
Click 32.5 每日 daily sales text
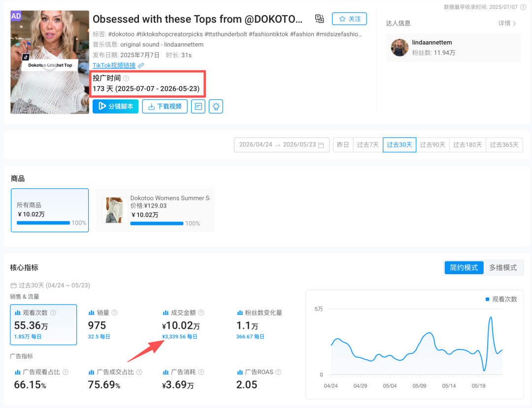(99, 337)
